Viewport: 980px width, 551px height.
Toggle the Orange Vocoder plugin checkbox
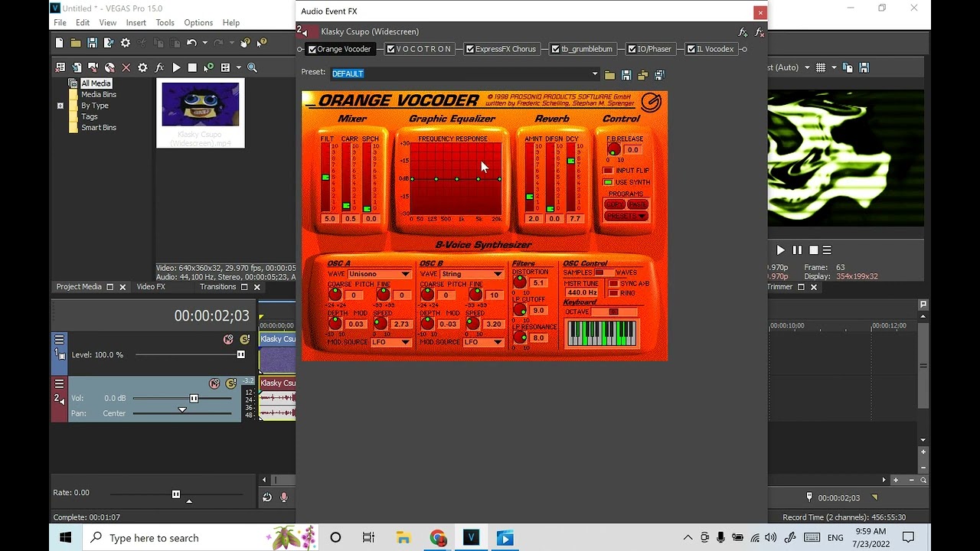pyautogui.click(x=312, y=49)
